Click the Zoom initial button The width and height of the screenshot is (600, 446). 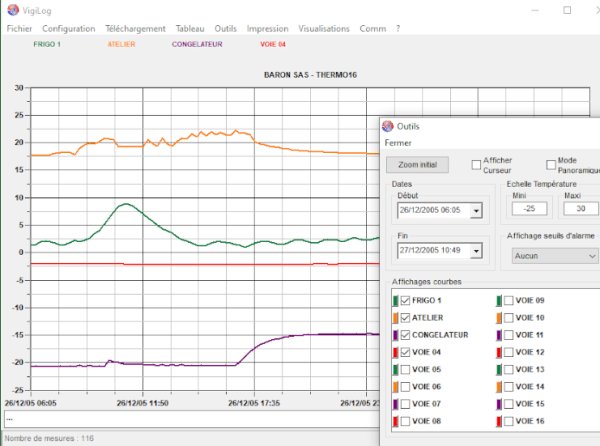417,165
